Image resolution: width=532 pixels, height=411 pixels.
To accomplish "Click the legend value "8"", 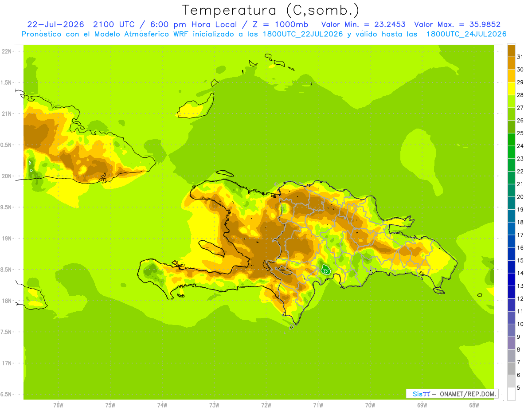I will point(519,349).
